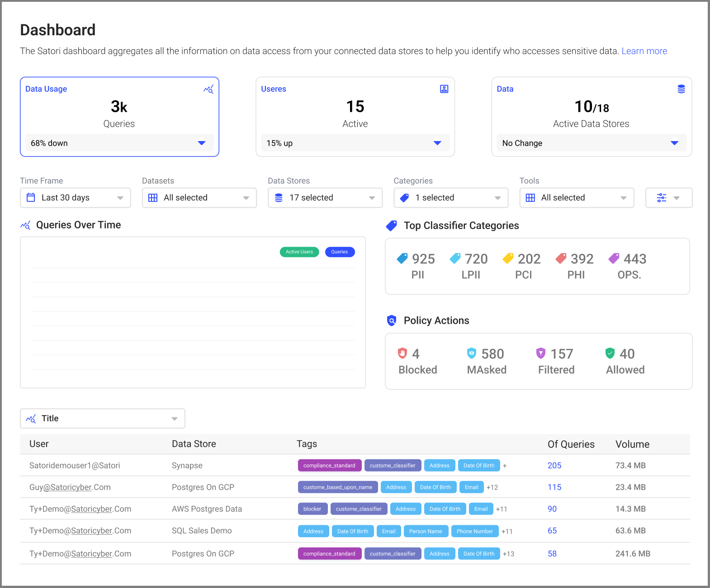Click the Guy@Satoricyber.Com user cell

coord(70,487)
